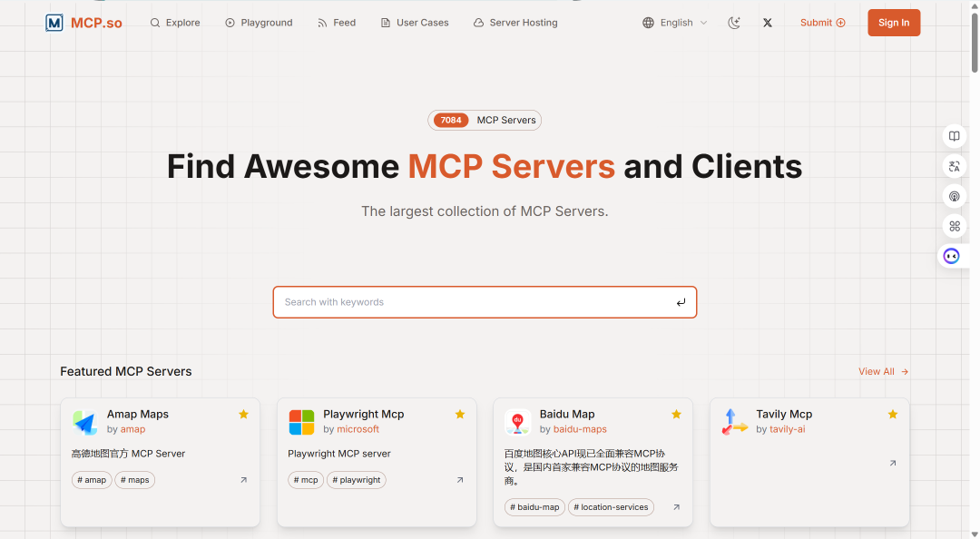Screen dimensions: 980x539
Task: Open the Explore menu item
Action: 175,23
